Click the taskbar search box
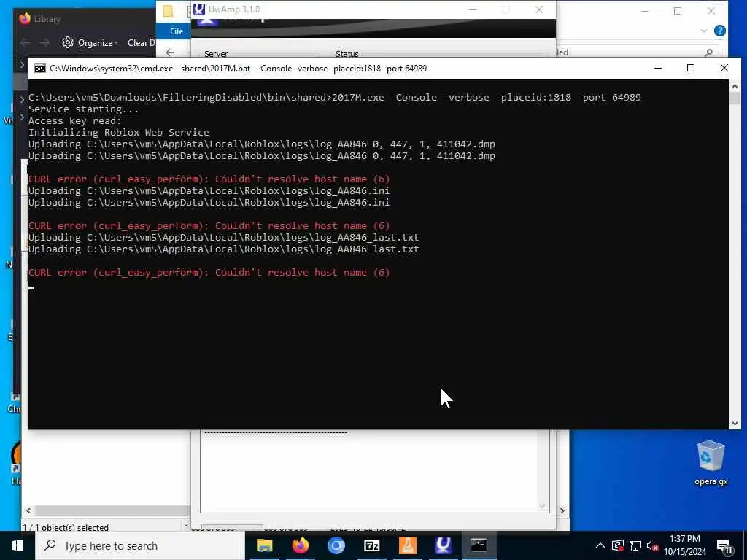The image size is (747, 560). (x=140, y=545)
